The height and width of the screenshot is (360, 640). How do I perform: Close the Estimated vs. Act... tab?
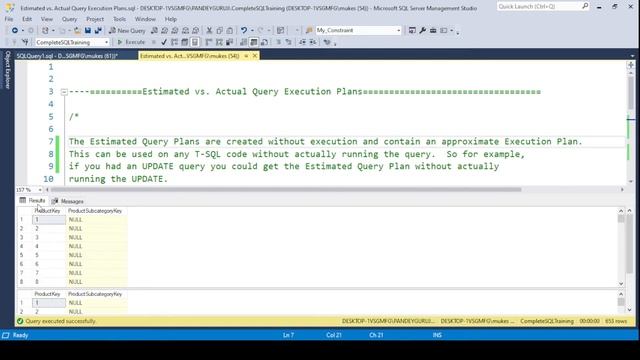(x=255, y=56)
